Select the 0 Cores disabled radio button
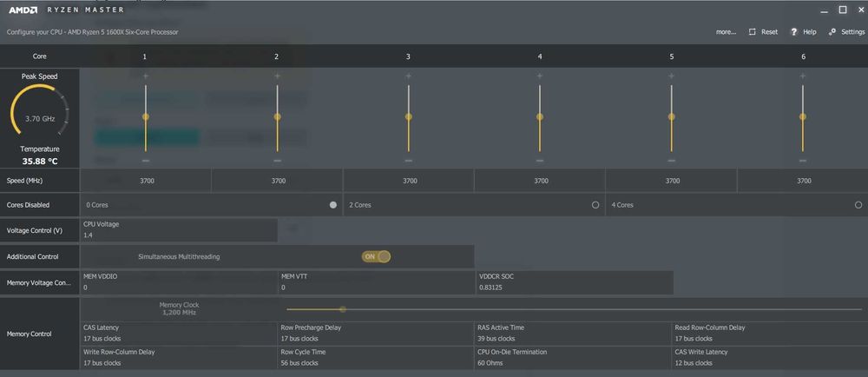The width and height of the screenshot is (868, 377). (x=333, y=205)
